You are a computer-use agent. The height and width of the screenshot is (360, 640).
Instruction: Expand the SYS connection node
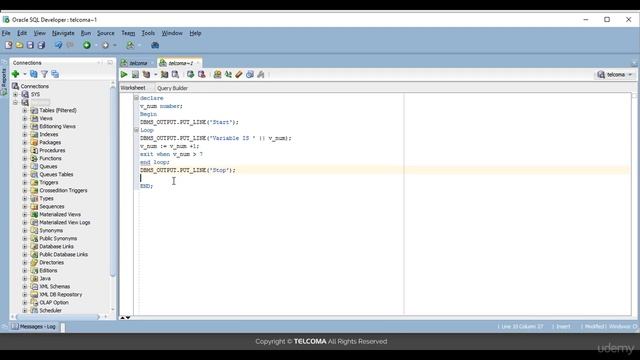pyautogui.click(x=16, y=94)
